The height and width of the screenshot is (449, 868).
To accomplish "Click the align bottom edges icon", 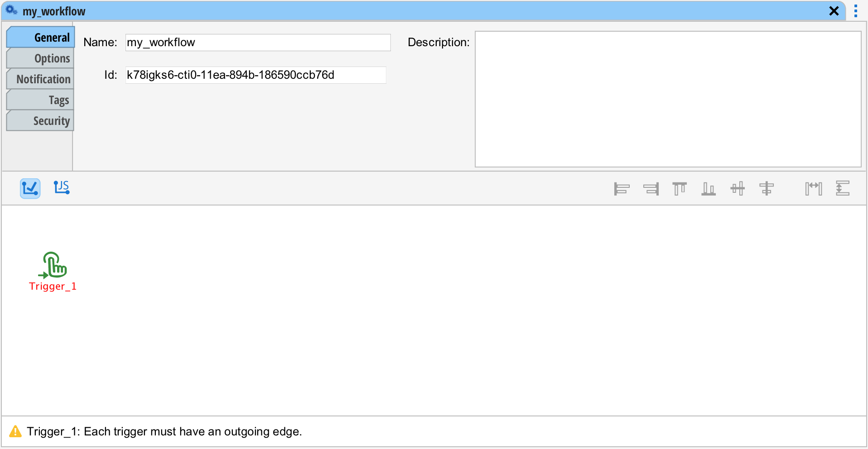I will coord(709,188).
